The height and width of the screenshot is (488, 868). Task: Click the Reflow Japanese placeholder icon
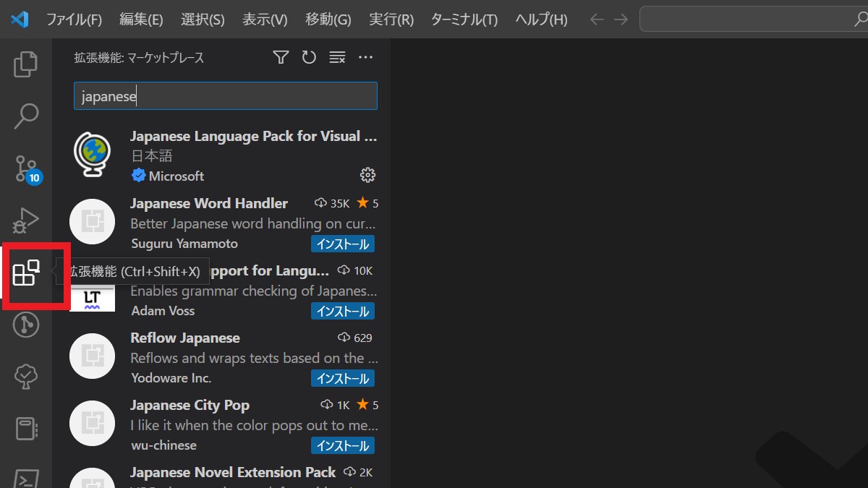[x=92, y=356]
